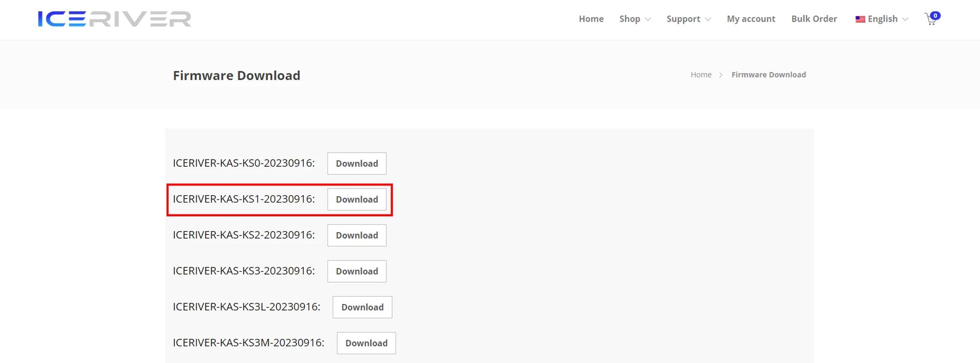The image size is (980, 363).
Task: Open My account page
Action: [x=751, y=19]
